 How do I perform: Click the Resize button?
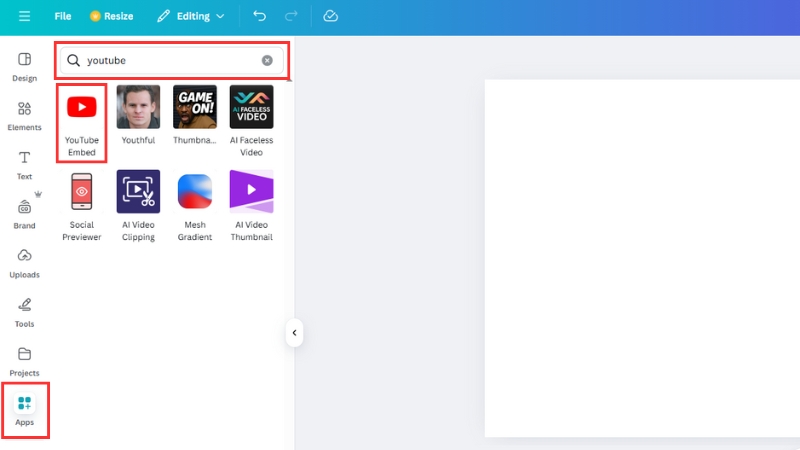111,17
